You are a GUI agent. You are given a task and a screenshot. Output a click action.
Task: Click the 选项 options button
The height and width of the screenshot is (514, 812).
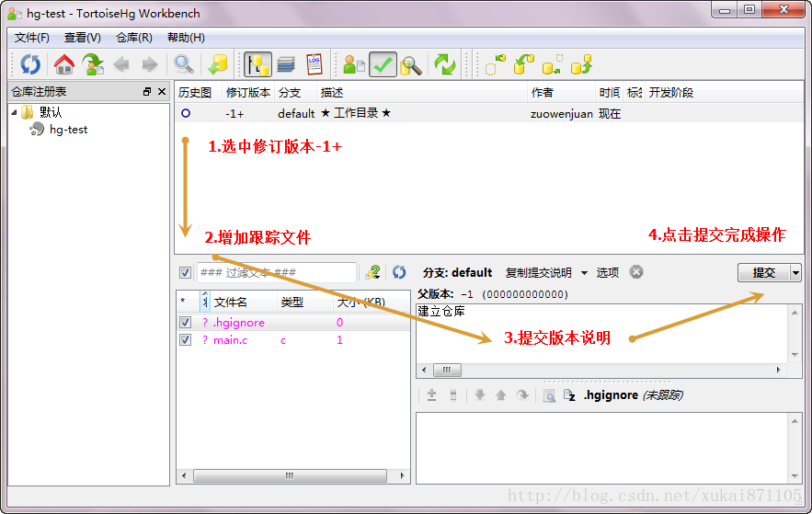click(608, 273)
